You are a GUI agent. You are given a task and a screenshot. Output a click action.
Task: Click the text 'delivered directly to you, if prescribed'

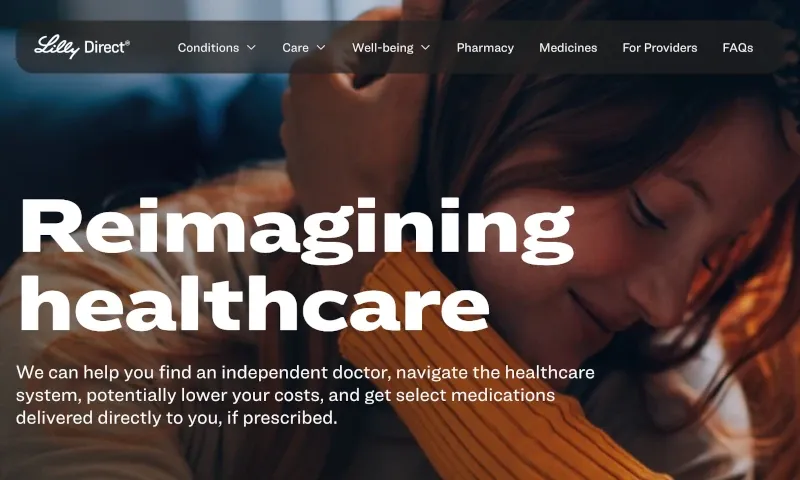[177, 418]
